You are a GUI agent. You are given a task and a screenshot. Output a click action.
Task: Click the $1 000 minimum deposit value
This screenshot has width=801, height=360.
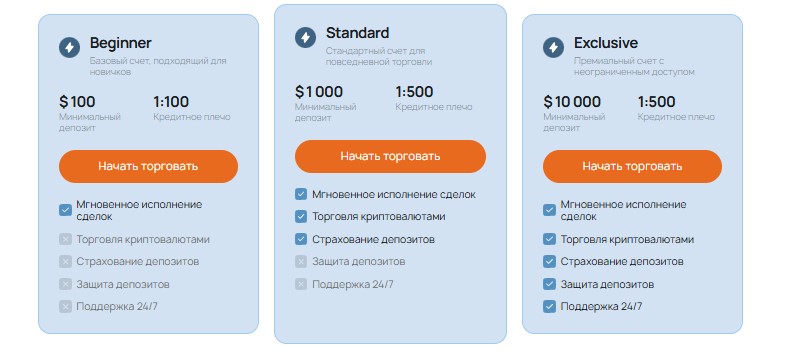(x=319, y=92)
